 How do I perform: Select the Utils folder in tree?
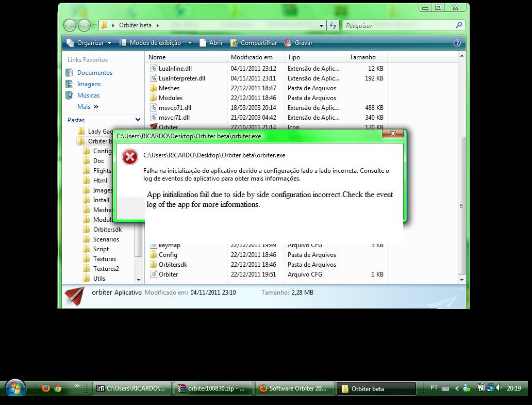click(99, 279)
